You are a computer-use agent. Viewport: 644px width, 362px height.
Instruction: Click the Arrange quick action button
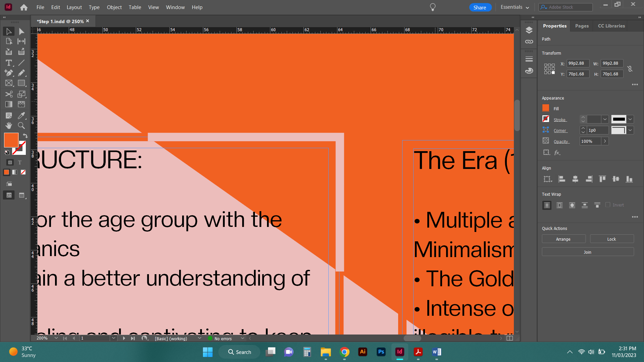click(x=563, y=239)
